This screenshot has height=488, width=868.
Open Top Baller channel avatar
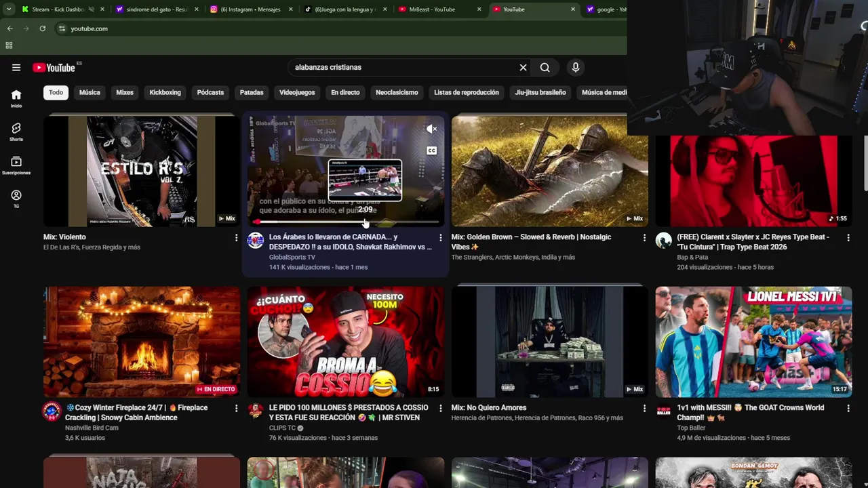coord(663,411)
